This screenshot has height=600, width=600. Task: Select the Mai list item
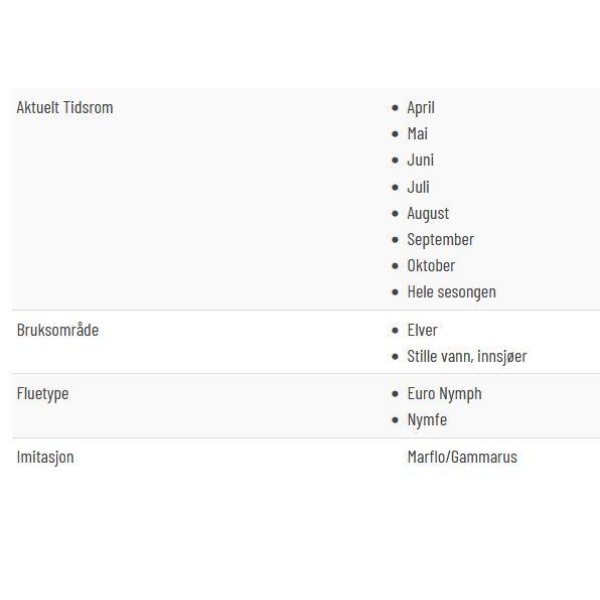tap(417, 134)
